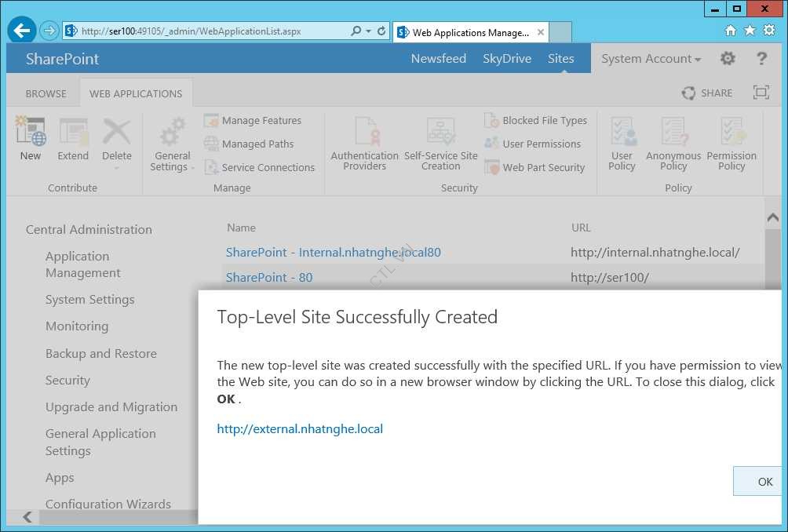Open Authentication Providers
This screenshot has width=788, height=532.
click(363, 141)
